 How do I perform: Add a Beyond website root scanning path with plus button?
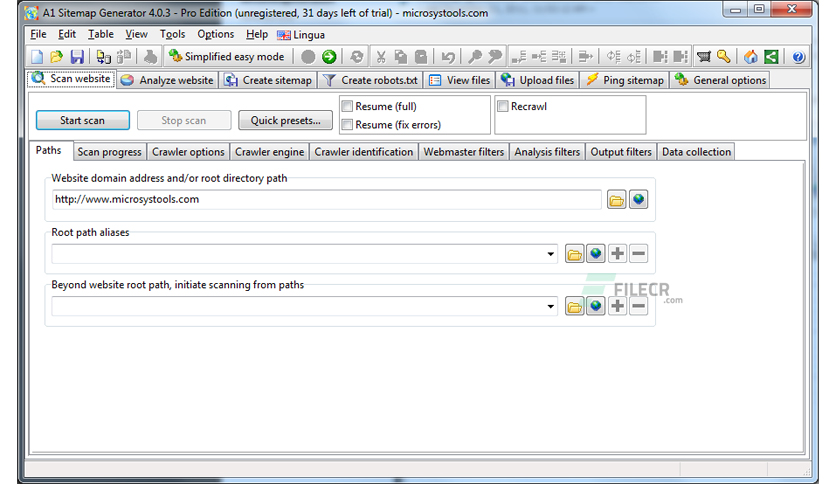tap(617, 306)
